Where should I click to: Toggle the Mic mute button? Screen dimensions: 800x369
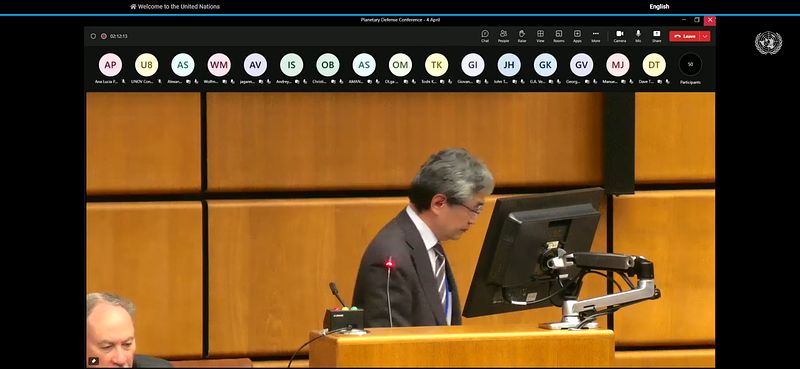click(638, 36)
